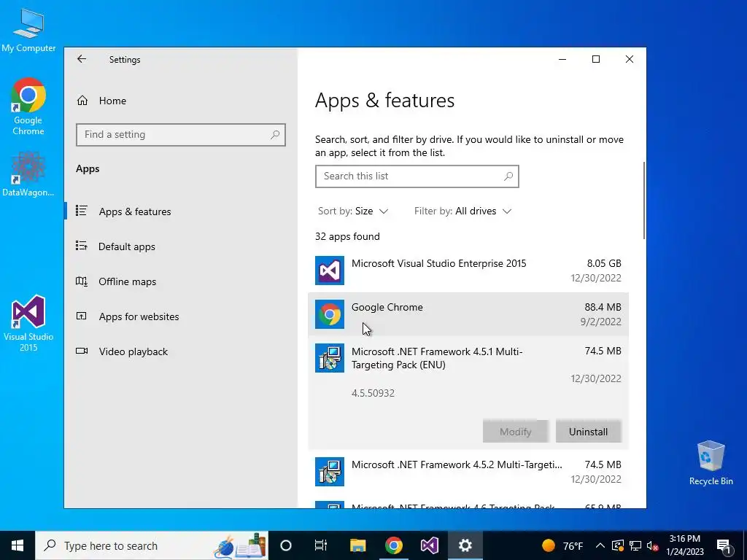Show hidden system tray icons
747x560 pixels.
pos(600,545)
